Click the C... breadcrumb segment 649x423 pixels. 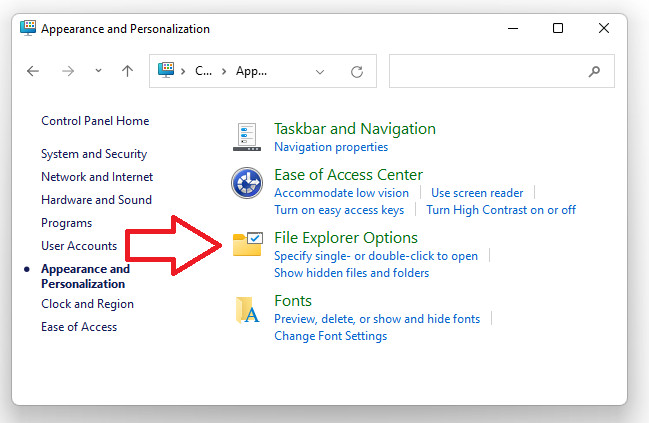[203, 71]
